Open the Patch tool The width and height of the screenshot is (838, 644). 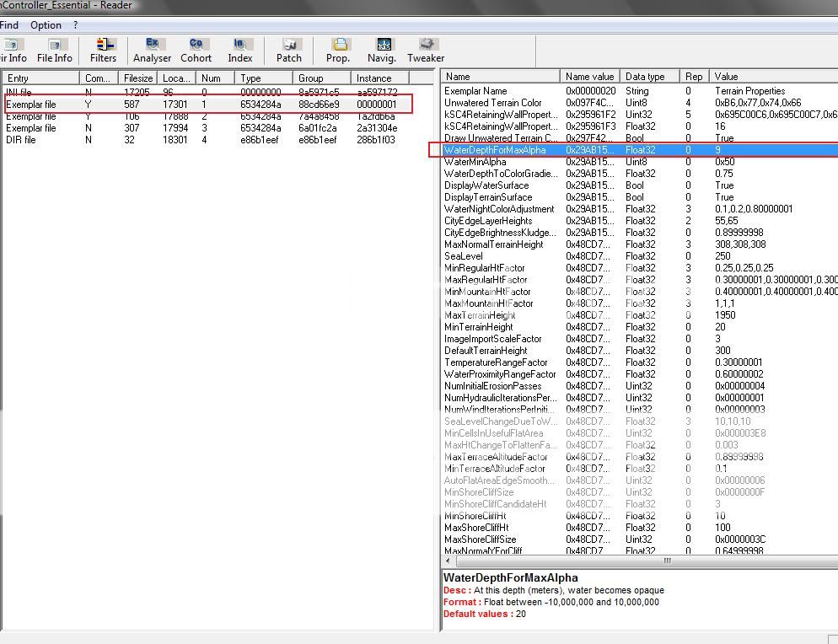tap(289, 50)
